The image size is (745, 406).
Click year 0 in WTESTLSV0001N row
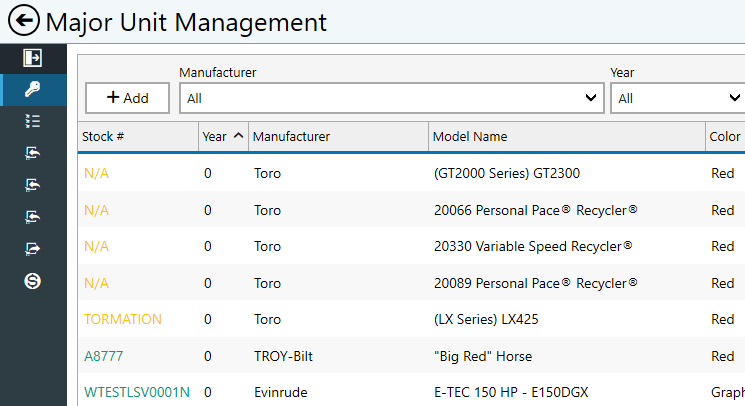[208, 392]
